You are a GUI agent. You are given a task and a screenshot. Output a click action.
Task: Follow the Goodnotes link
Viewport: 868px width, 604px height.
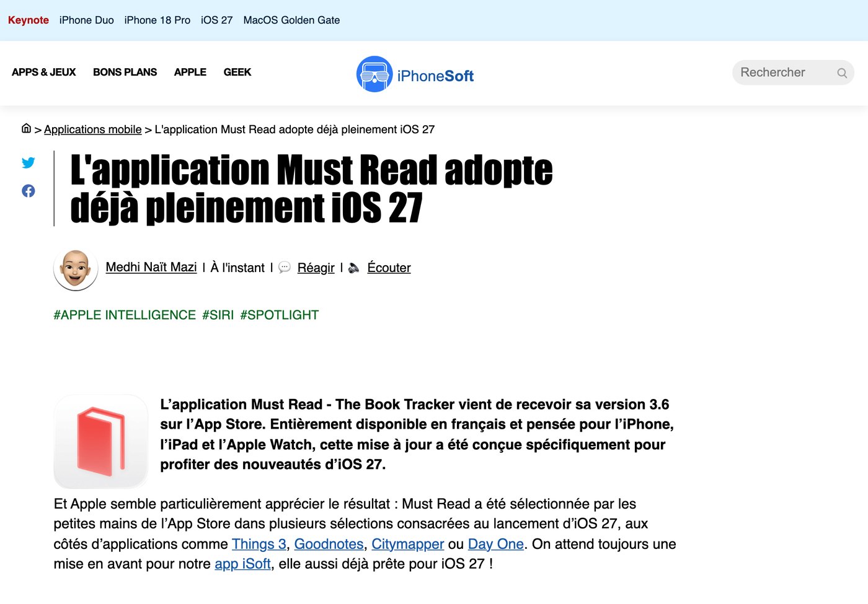[x=329, y=544]
